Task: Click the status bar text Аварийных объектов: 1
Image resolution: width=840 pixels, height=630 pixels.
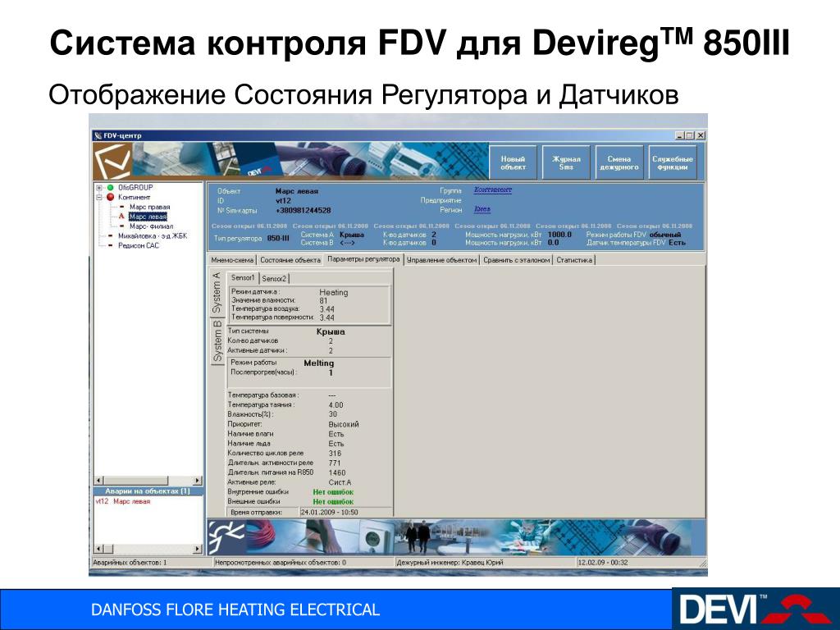Action: pos(130,563)
